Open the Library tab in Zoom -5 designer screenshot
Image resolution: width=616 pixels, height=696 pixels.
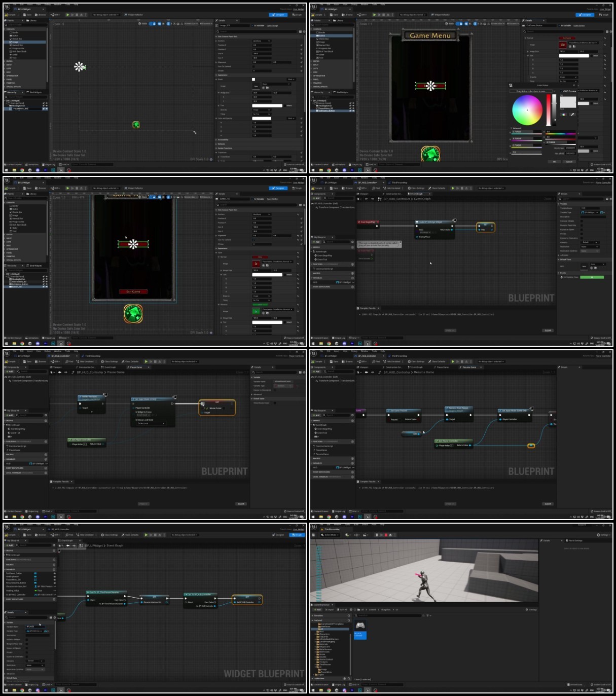[x=32, y=20]
